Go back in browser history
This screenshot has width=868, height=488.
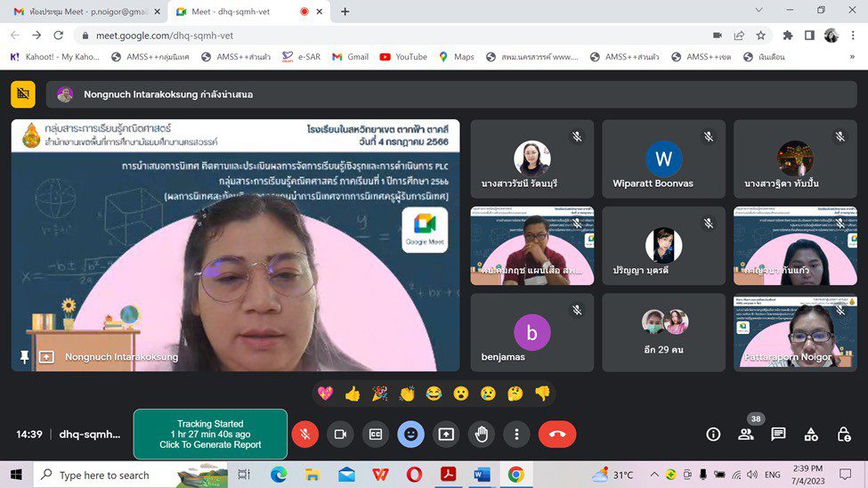click(15, 36)
